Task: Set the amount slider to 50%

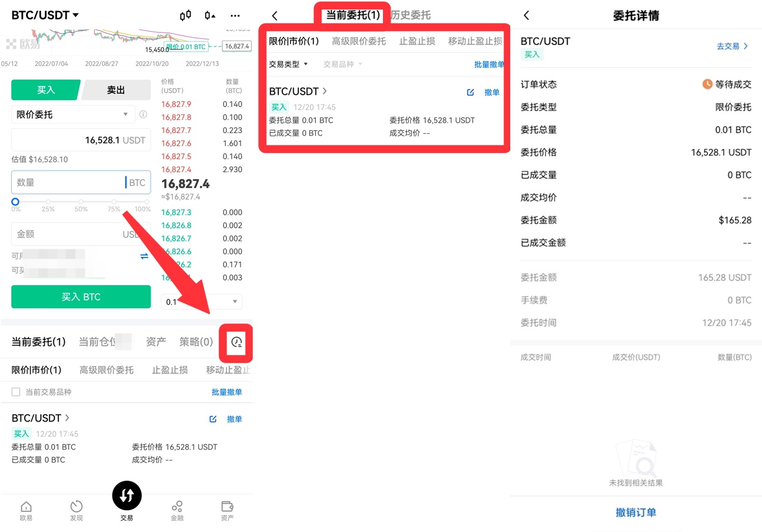Action: (81, 202)
